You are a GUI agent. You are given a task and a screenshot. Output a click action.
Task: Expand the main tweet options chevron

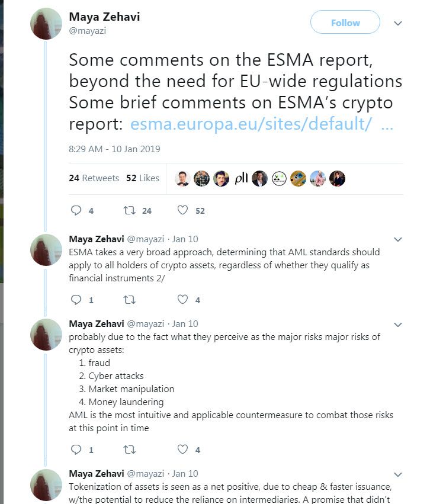(398, 23)
